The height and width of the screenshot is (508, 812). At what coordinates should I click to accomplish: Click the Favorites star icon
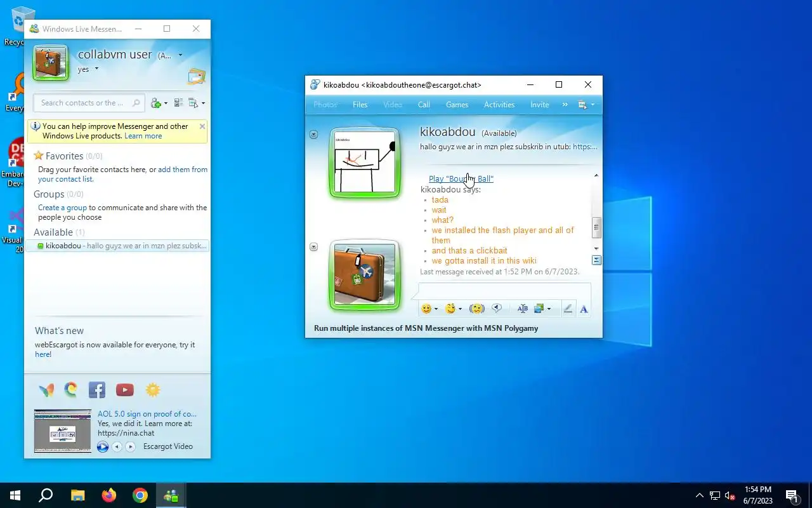click(x=39, y=156)
